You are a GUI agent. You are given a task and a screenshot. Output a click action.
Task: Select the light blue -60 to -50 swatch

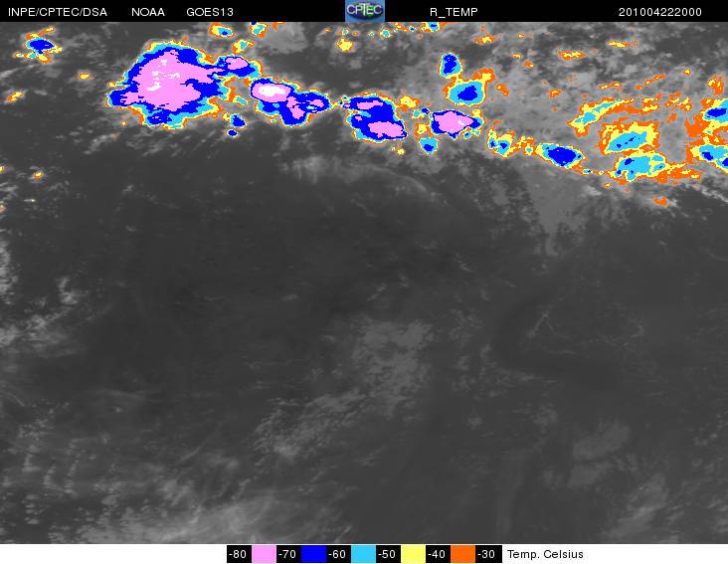tap(364, 554)
